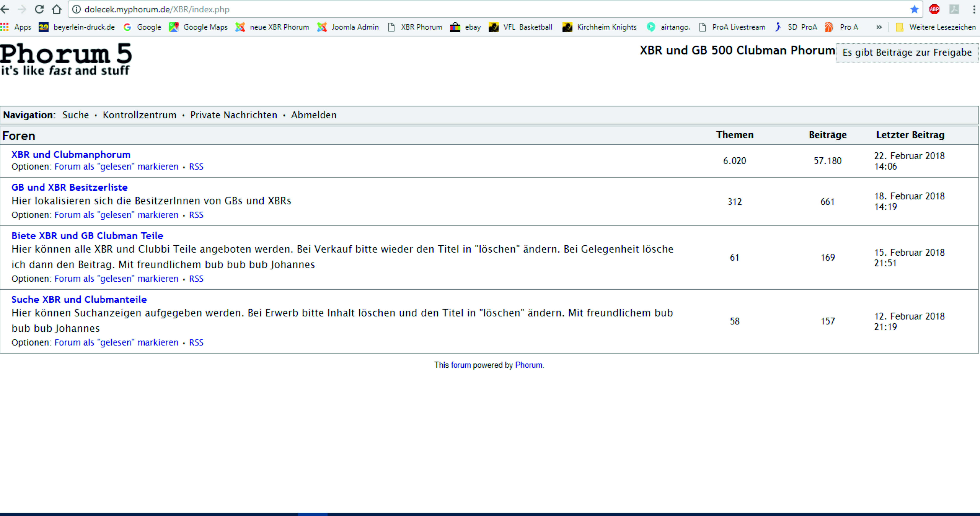Open the neue XBR Phorum bookmark
Screen dimensions: 980x516
point(272,27)
